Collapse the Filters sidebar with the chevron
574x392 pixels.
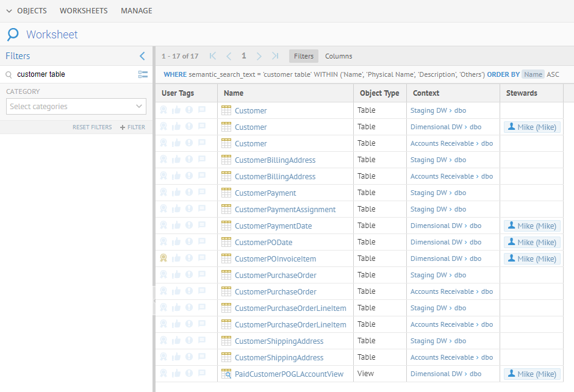click(142, 56)
